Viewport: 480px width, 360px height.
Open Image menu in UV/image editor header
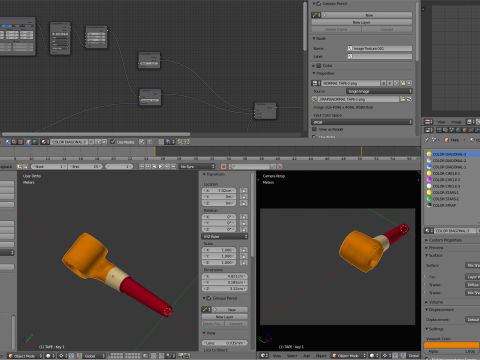coord(456,122)
